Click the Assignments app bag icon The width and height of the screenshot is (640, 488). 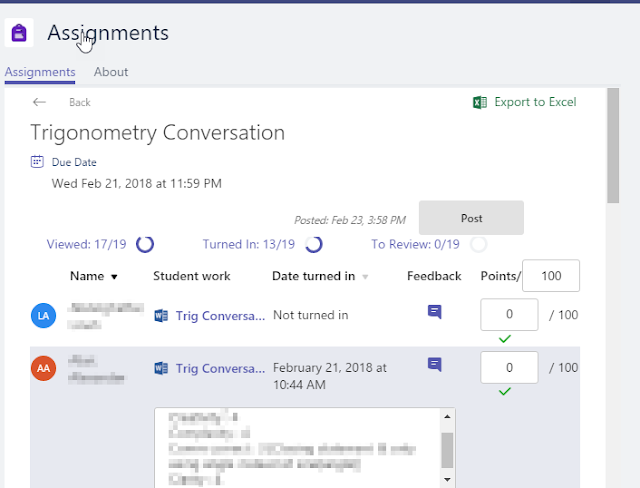pyautogui.click(x=18, y=33)
